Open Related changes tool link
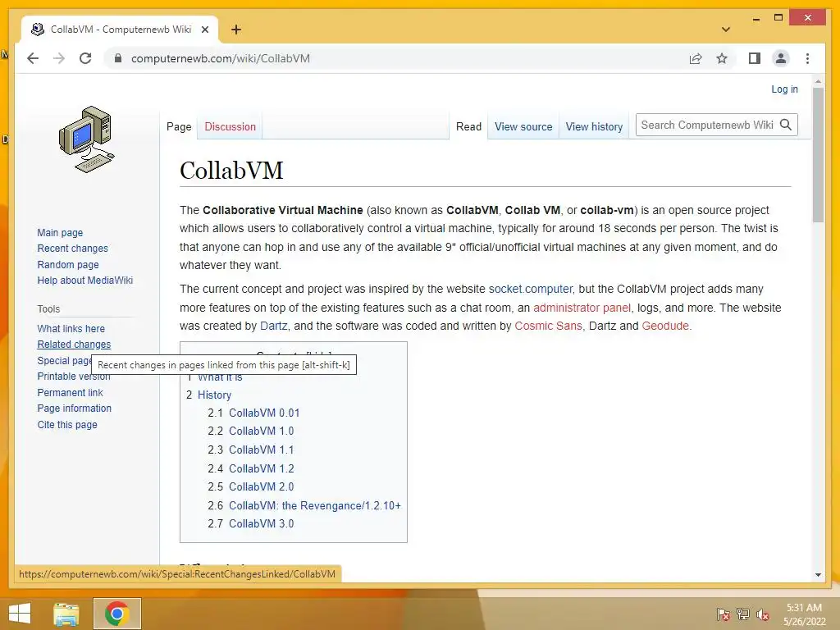Viewport: 840px width, 630px height. pyautogui.click(x=74, y=345)
